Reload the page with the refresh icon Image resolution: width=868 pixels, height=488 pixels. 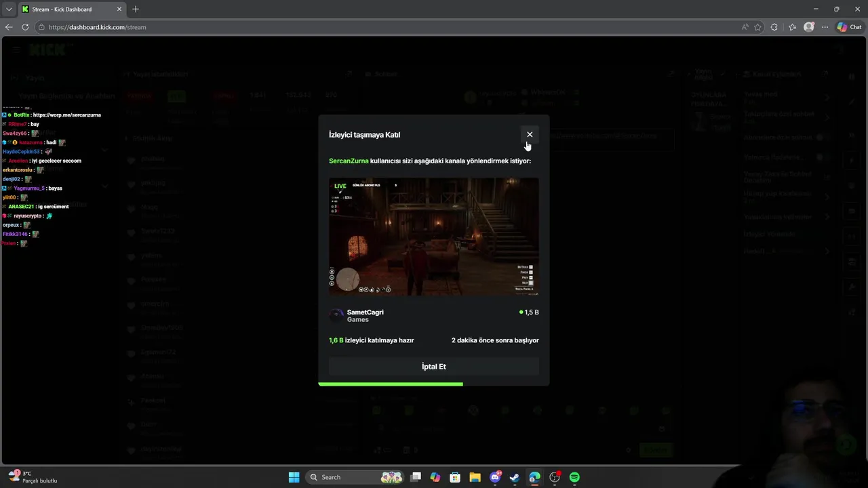pyautogui.click(x=25, y=27)
